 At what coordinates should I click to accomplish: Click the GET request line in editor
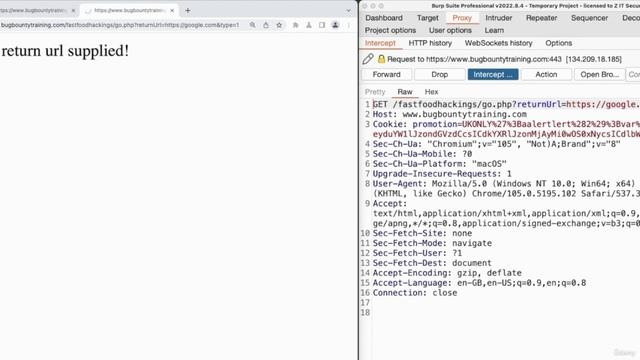tap(506, 104)
